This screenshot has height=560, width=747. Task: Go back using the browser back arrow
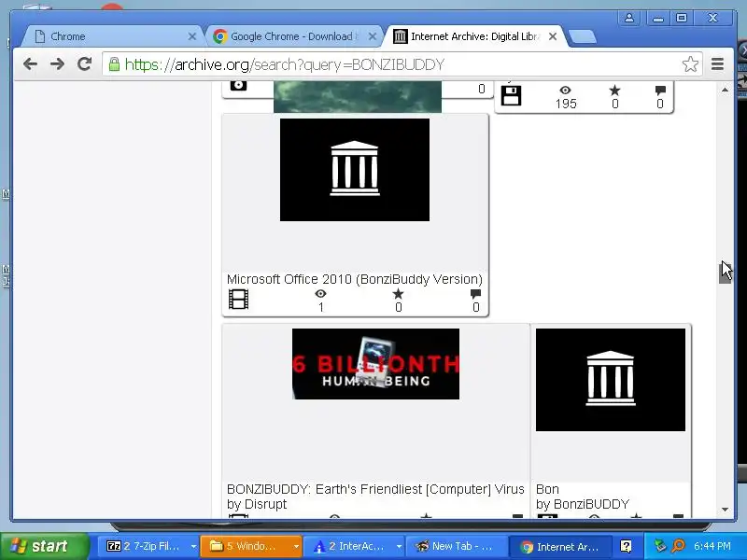(30, 63)
